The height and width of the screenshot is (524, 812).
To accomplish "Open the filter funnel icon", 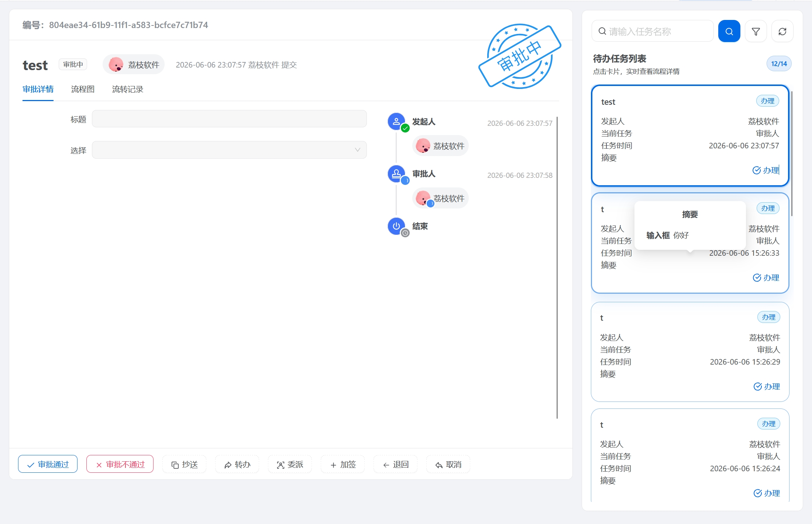I will [756, 31].
